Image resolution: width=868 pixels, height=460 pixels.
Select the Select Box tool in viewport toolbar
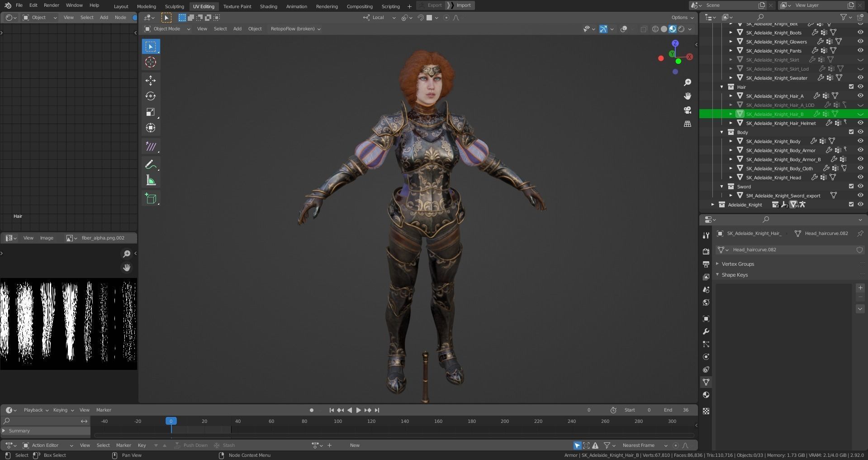click(x=151, y=47)
